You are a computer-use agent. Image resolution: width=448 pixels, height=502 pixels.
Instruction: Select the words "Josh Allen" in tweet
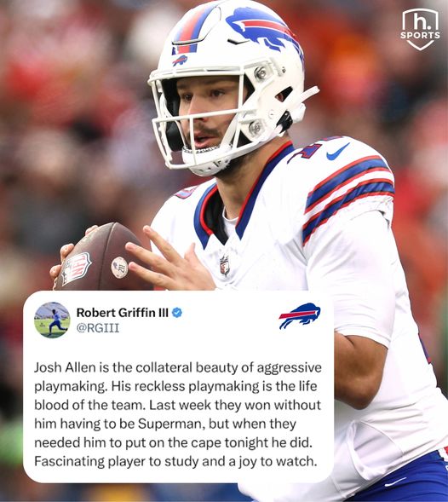tap(65, 367)
